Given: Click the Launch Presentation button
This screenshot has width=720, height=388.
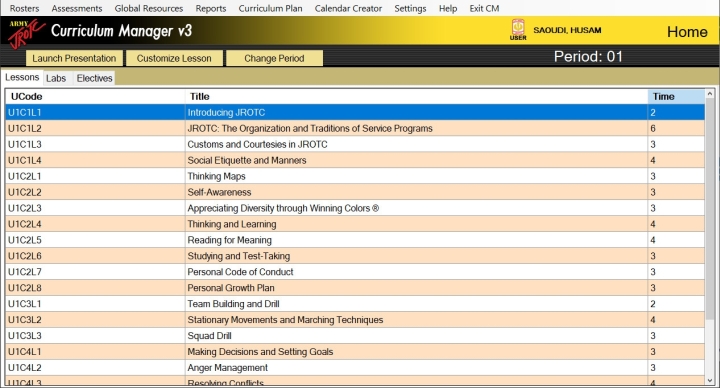Looking at the screenshot, I should (x=74, y=58).
